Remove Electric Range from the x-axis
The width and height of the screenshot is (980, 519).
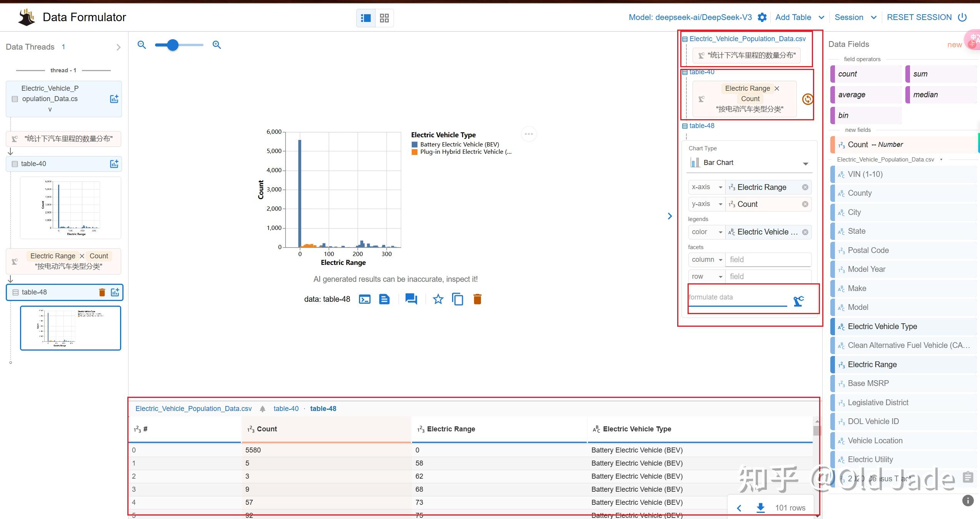pos(805,187)
